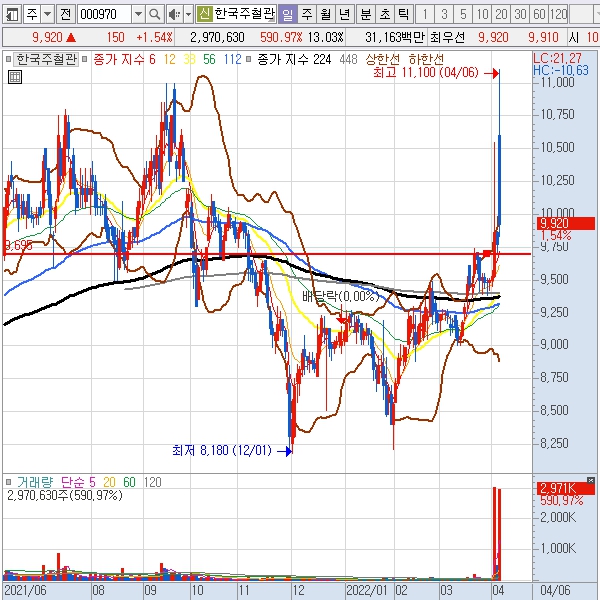This screenshot has height=600, width=600.
Task: Select the 3 interval button
Action: click(444, 15)
